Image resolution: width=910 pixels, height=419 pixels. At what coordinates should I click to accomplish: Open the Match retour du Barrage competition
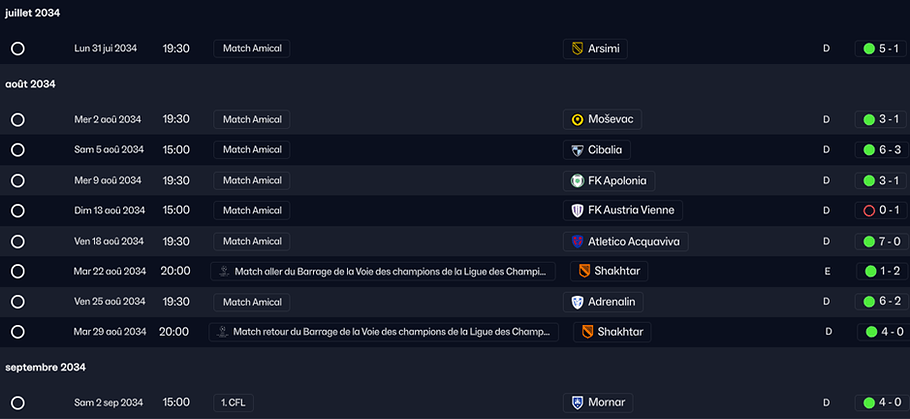point(383,332)
